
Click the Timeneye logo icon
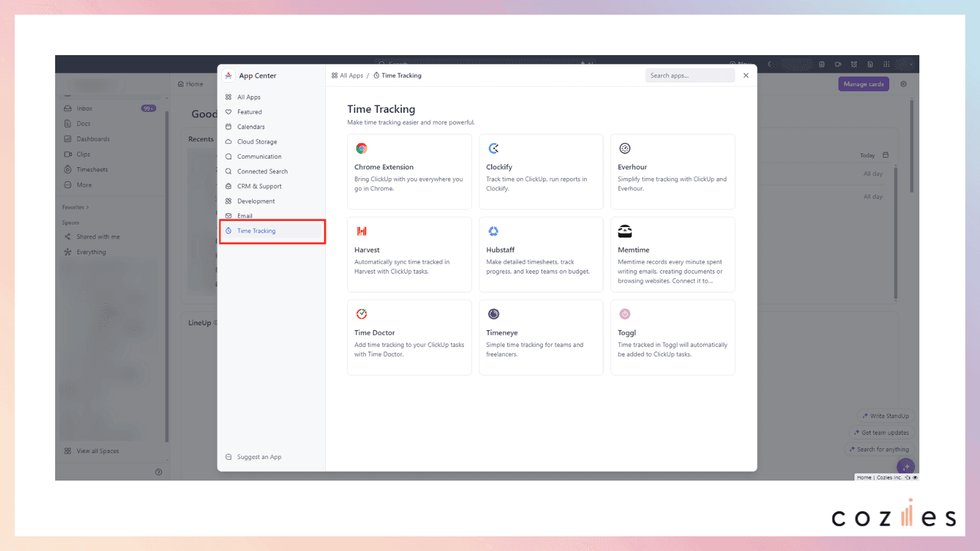pyautogui.click(x=494, y=314)
